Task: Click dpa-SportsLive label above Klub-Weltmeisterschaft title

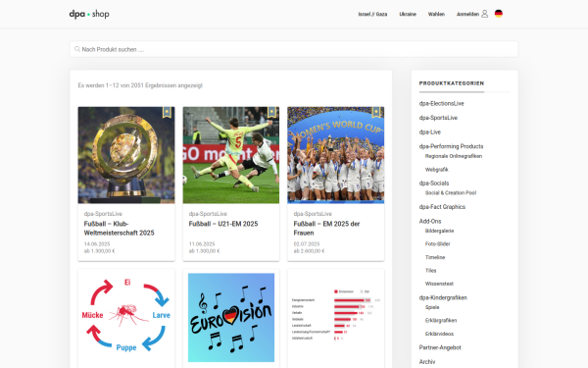Action: point(103,214)
